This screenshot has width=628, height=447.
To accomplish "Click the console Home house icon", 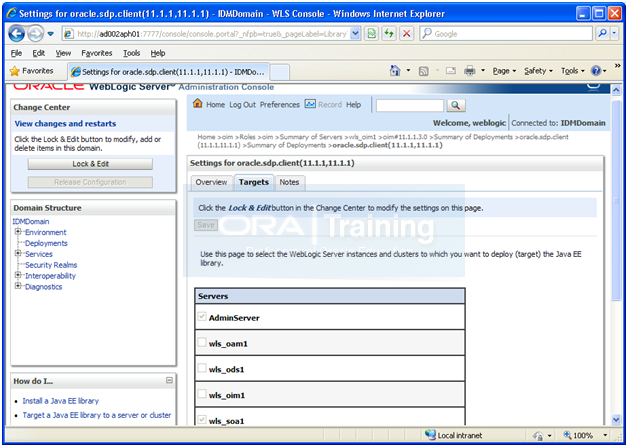I will click(x=197, y=103).
